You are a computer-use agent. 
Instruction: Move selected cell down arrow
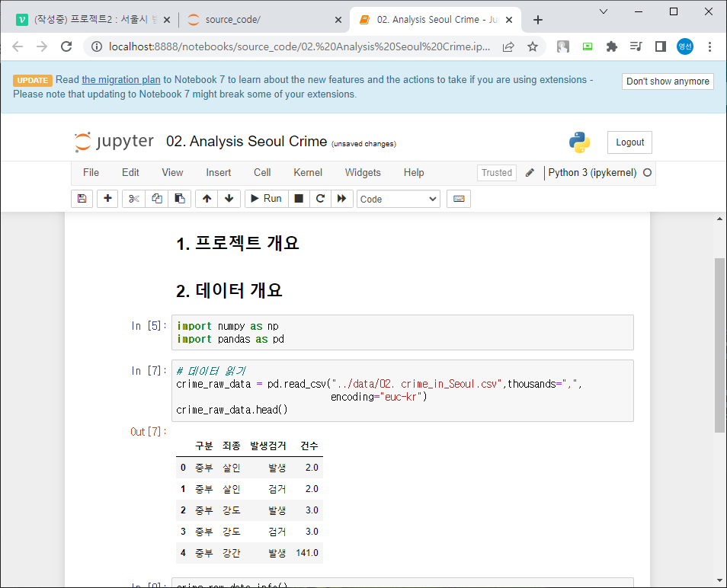[229, 199]
